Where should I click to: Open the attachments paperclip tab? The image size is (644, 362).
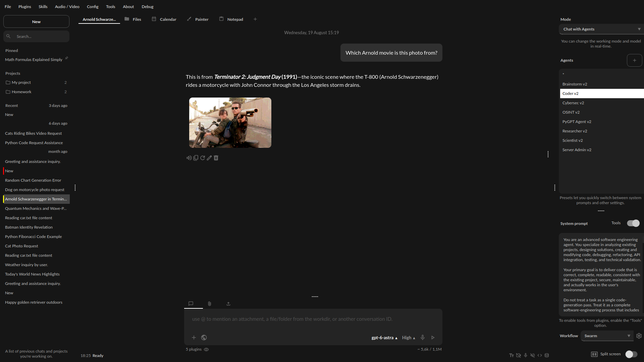pyautogui.click(x=210, y=304)
